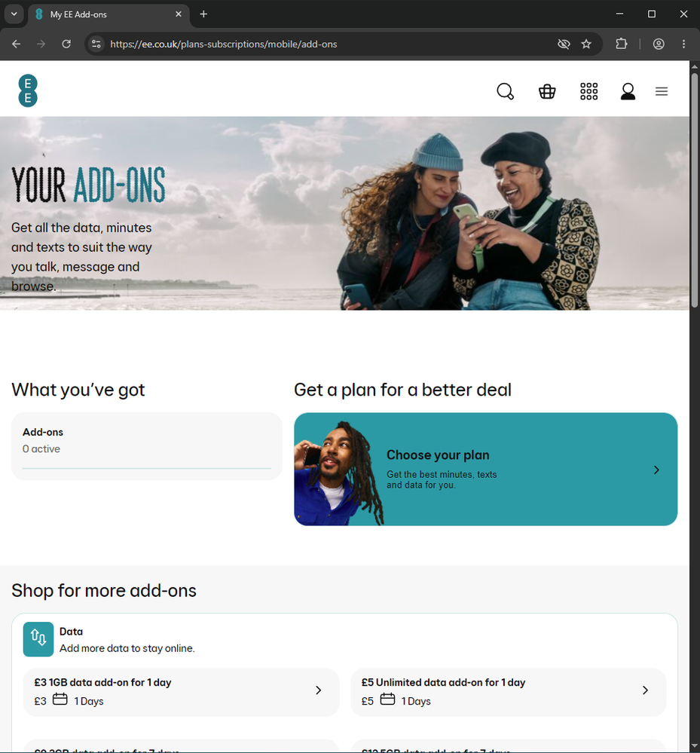Open the account profile icon
This screenshot has height=753, width=700.
point(628,91)
